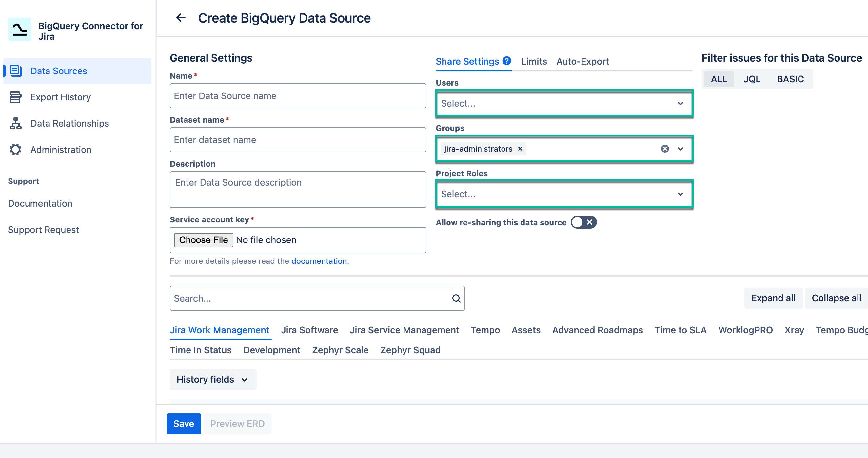The width and height of the screenshot is (868, 458).
Task: Select the Export History icon
Action: point(15,97)
